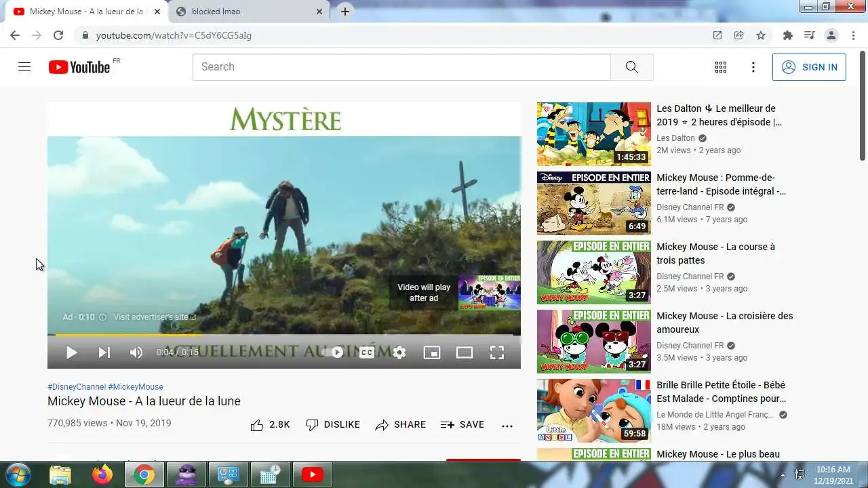
Task: Click the ad info circle icon
Action: tap(103, 317)
